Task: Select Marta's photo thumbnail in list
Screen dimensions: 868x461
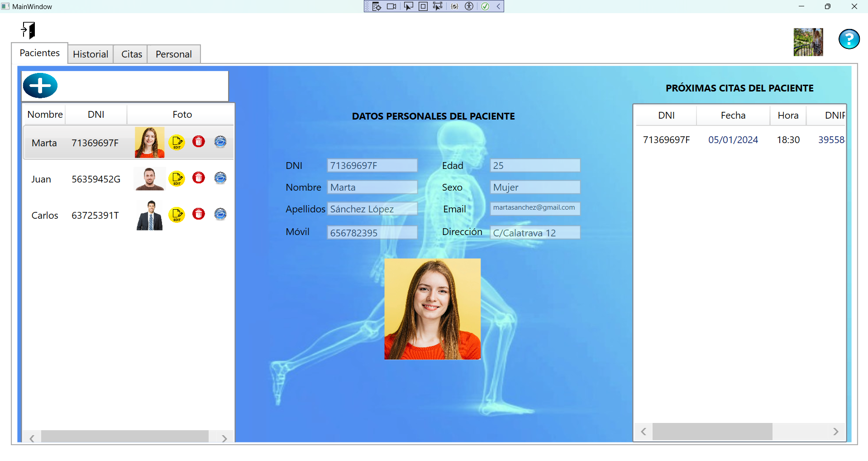Action: 150,142
